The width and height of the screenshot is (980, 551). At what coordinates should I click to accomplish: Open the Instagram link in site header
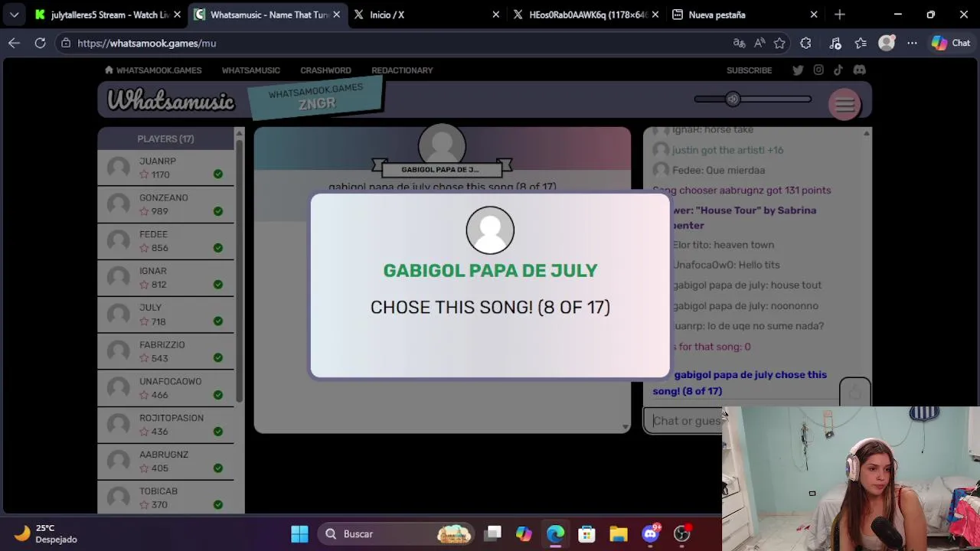(x=818, y=70)
